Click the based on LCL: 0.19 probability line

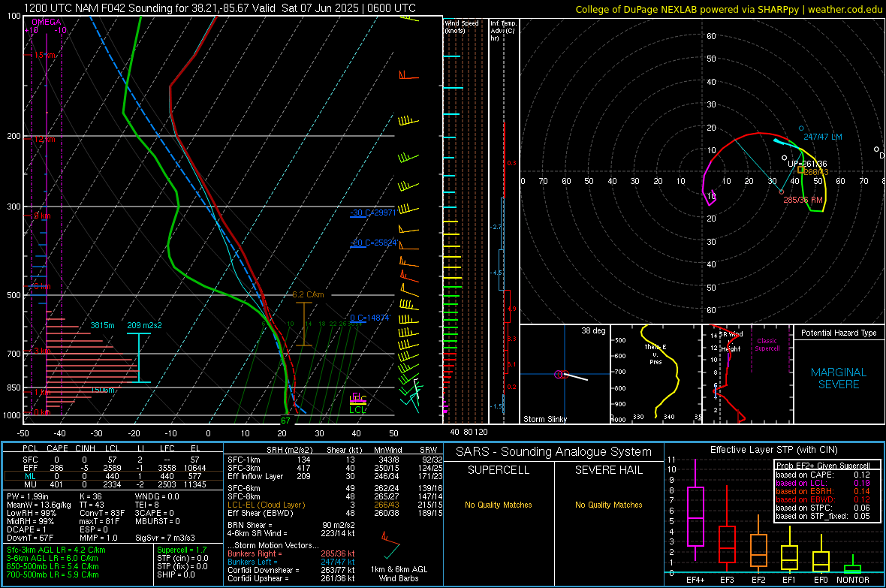[823, 483]
